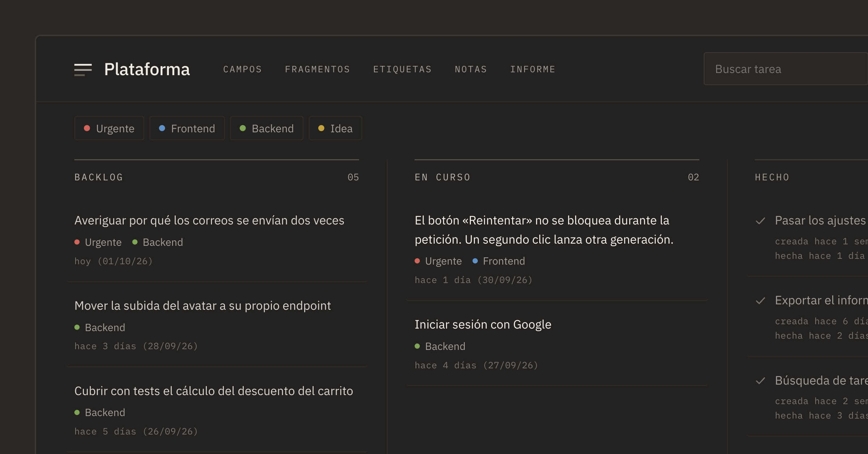Image resolution: width=868 pixels, height=454 pixels.
Task: Click the Backend tag on the Google task
Action: pyautogui.click(x=440, y=346)
